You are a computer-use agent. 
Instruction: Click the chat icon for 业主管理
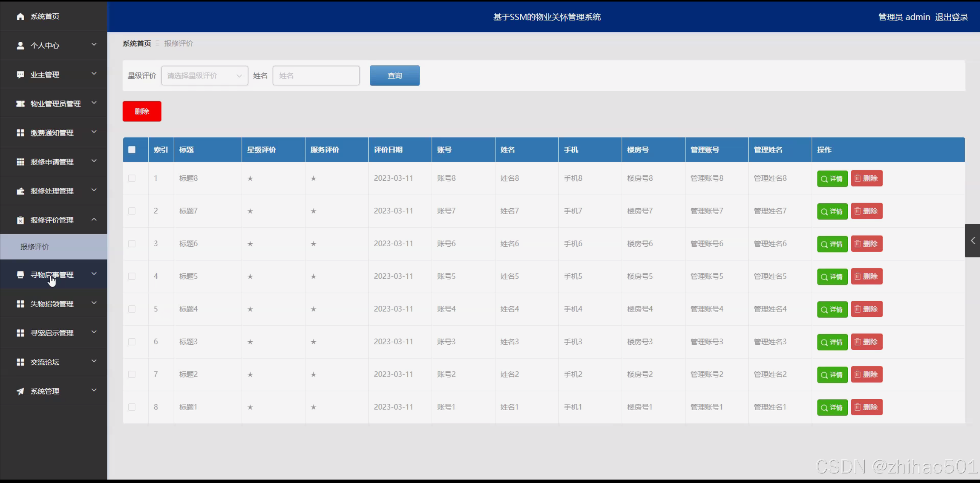(20, 74)
